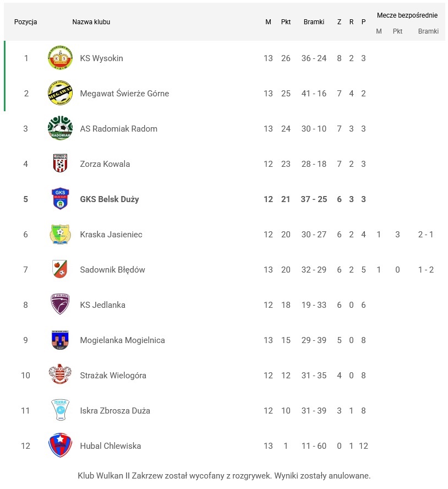Open the GKS Belsk Duży name link

pyautogui.click(x=109, y=199)
